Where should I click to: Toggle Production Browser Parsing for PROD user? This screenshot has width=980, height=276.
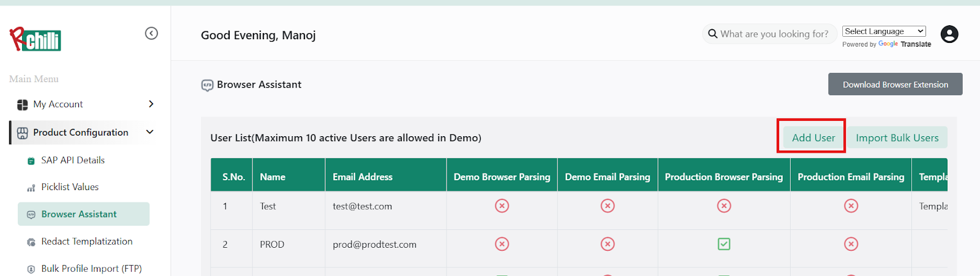724,244
